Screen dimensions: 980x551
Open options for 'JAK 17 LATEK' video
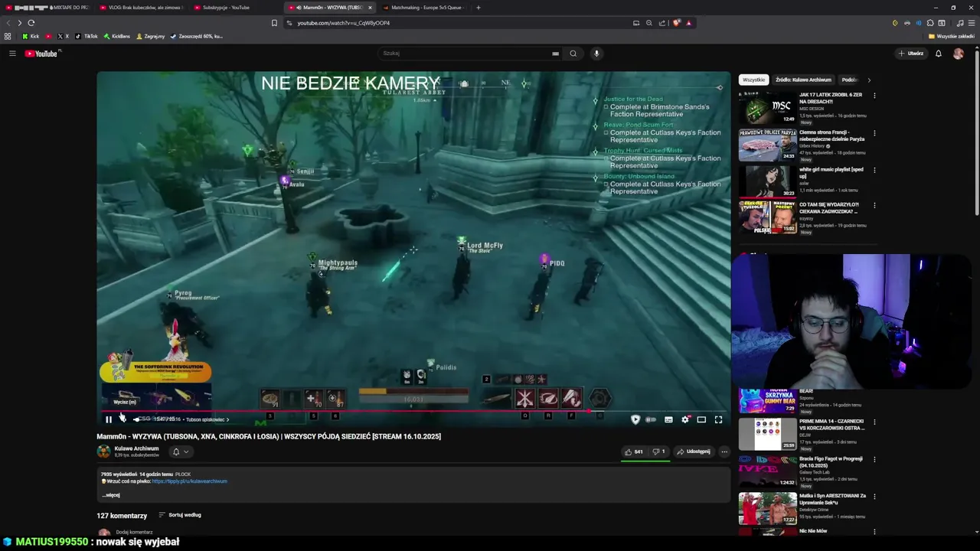pos(874,96)
